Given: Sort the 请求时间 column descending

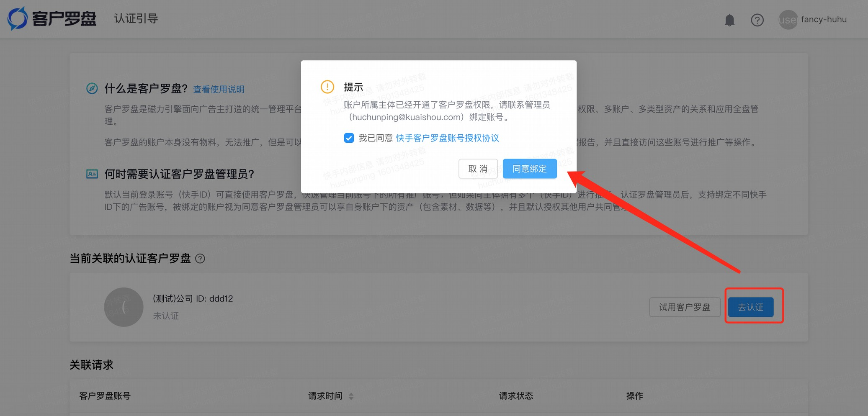Looking at the screenshot, I should click(352, 398).
